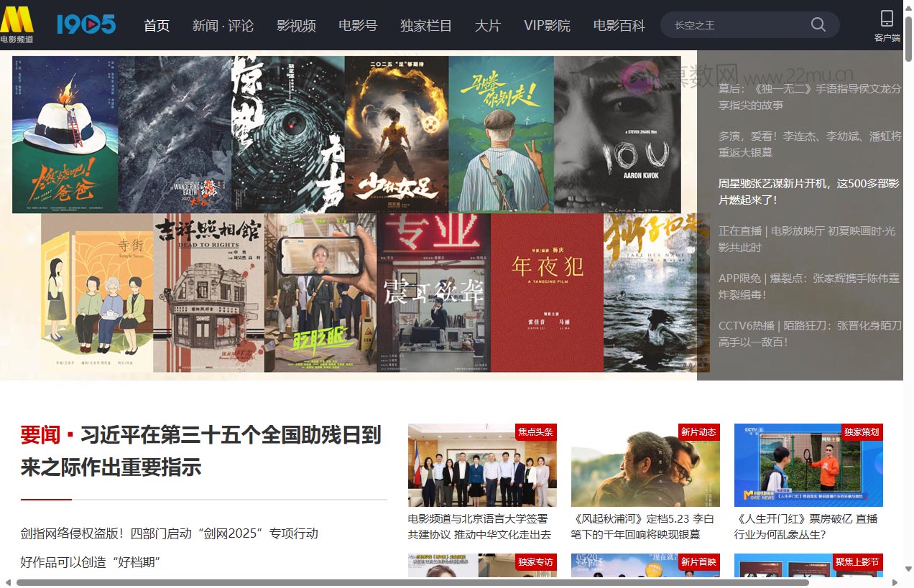Click the 风起秋浦河 news thumbnail
914x588 pixels.
click(645, 465)
